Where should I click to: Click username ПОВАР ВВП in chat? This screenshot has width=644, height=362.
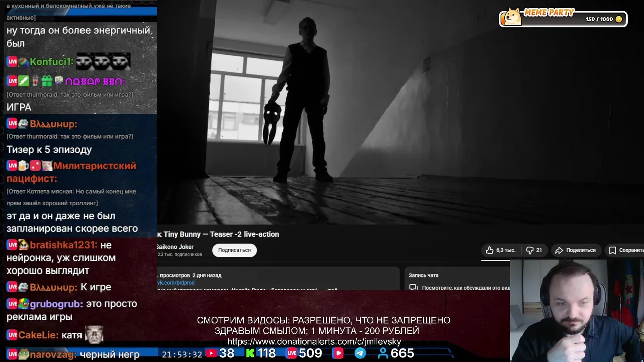95,81
